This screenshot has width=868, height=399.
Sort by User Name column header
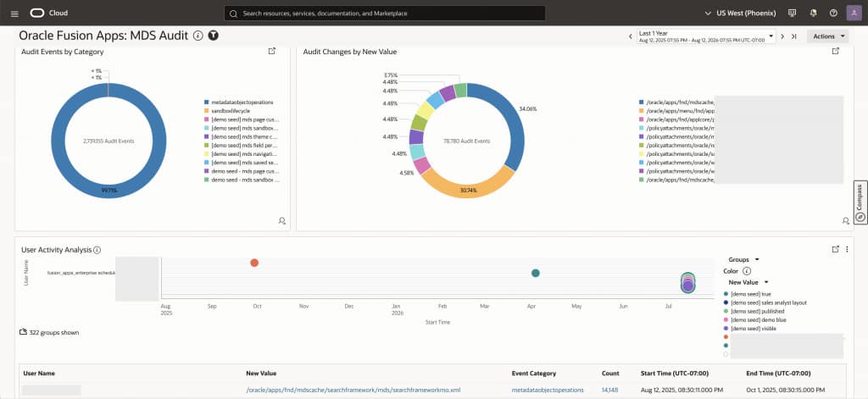39,374
